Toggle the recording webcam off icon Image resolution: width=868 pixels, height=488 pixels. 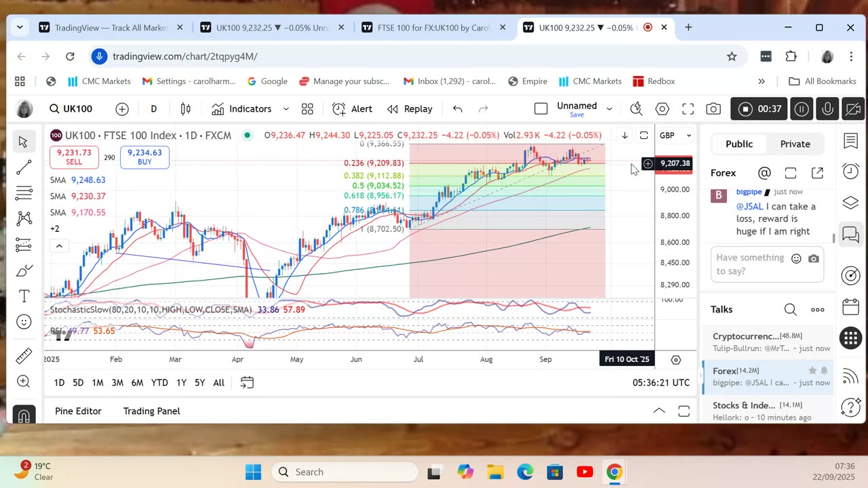[x=853, y=109]
